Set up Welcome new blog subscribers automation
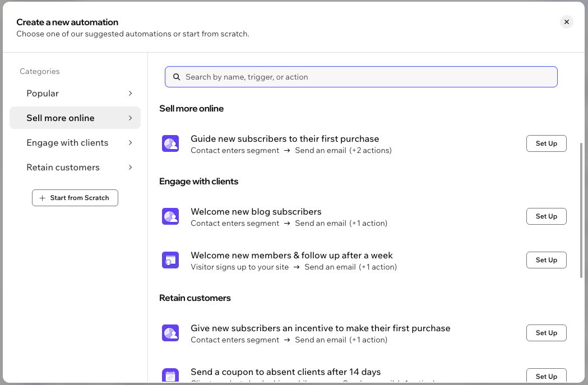588x385 pixels. click(x=547, y=216)
